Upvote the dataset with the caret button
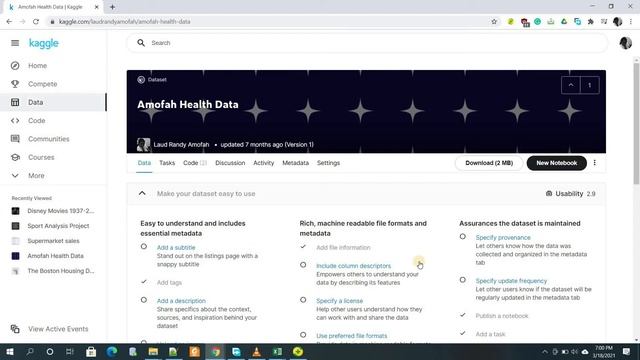This screenshot has height=360, width=640. point(571,85)
